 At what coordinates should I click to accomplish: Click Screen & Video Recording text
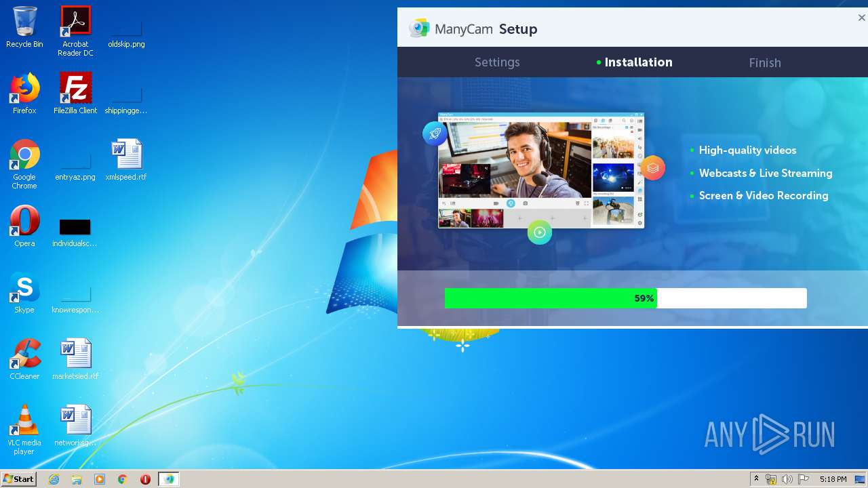pyautogui.click(x=764, y=196)
